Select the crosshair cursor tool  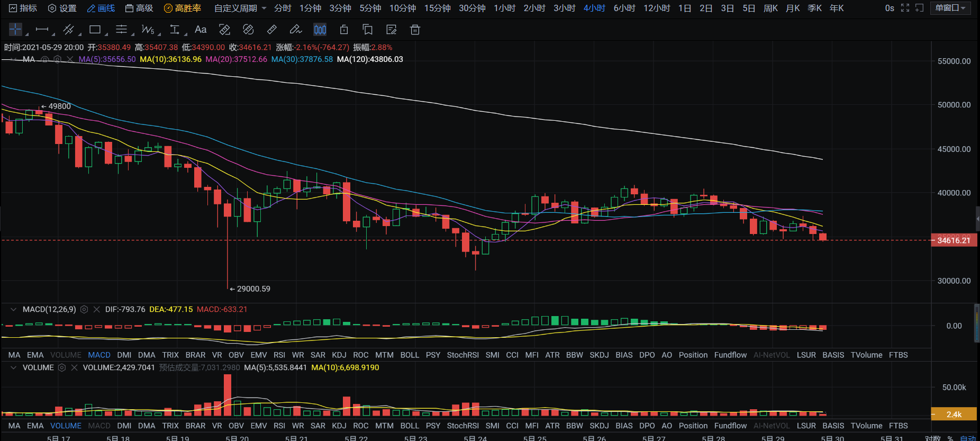coord(16,30)
